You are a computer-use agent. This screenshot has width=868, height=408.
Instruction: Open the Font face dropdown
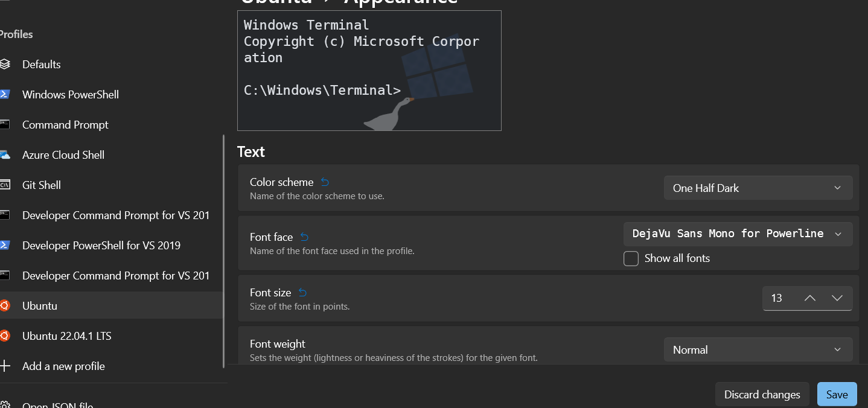click(737, 234)
